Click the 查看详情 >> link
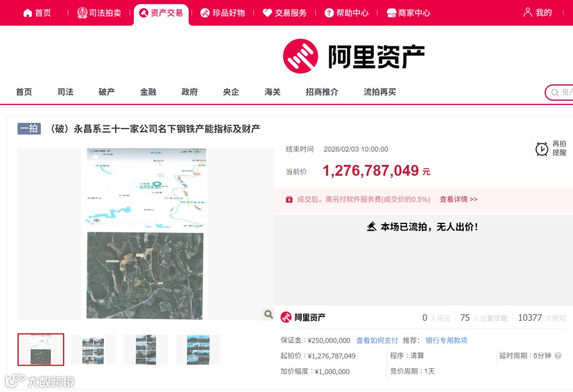The width and height of the screenshot is (573, 392). click(x=458, y=199)
